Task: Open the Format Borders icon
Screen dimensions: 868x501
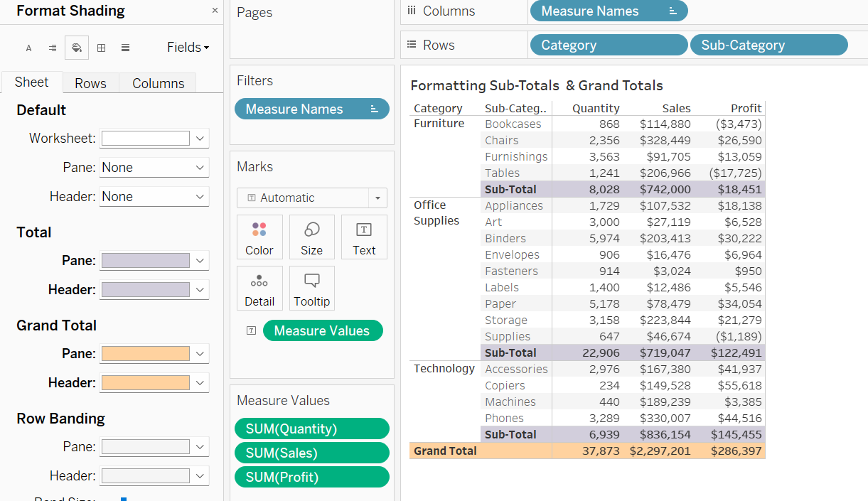Action: click(x=100, y=47)
